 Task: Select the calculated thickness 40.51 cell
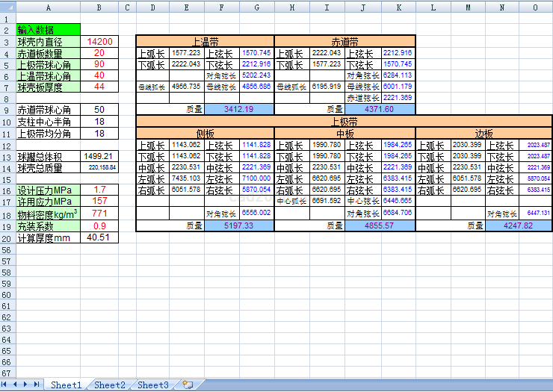(99, 237)
